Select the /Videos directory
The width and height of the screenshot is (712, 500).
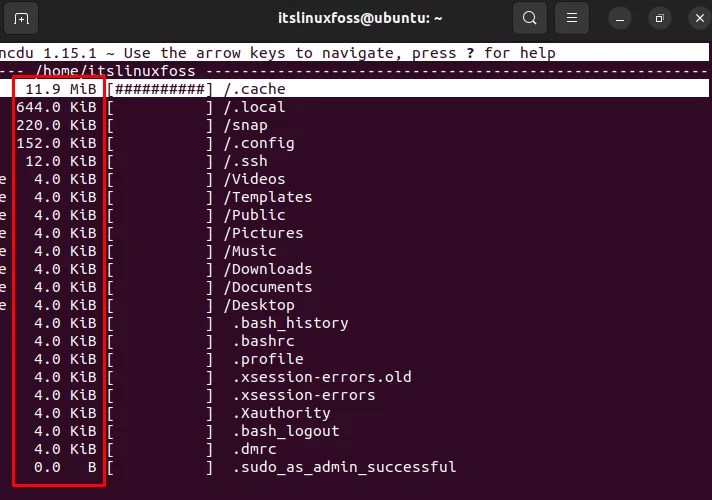(254, 179)
